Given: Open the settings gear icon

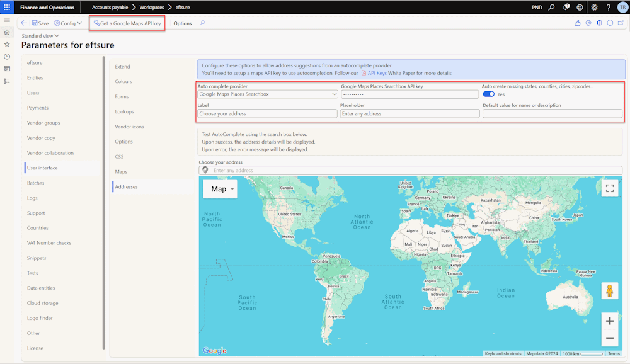Looking at the screenshot, I should pyautogui.click(x=594, y=7).
